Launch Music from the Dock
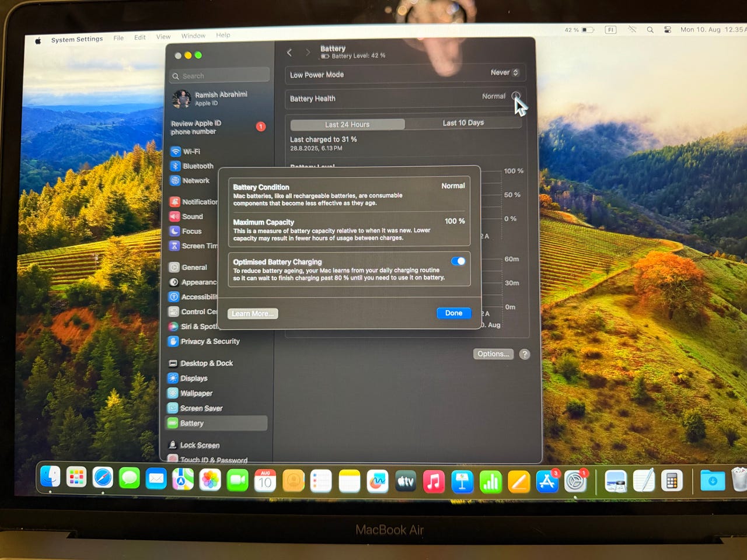The image size is (747, 560). pos(434,482)
